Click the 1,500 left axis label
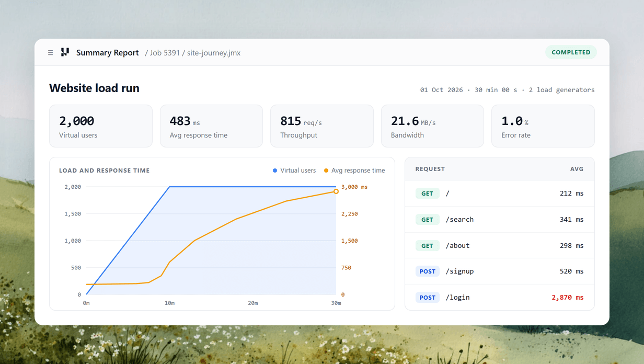The height and width of the screenshot is (364, 644). 73,214
